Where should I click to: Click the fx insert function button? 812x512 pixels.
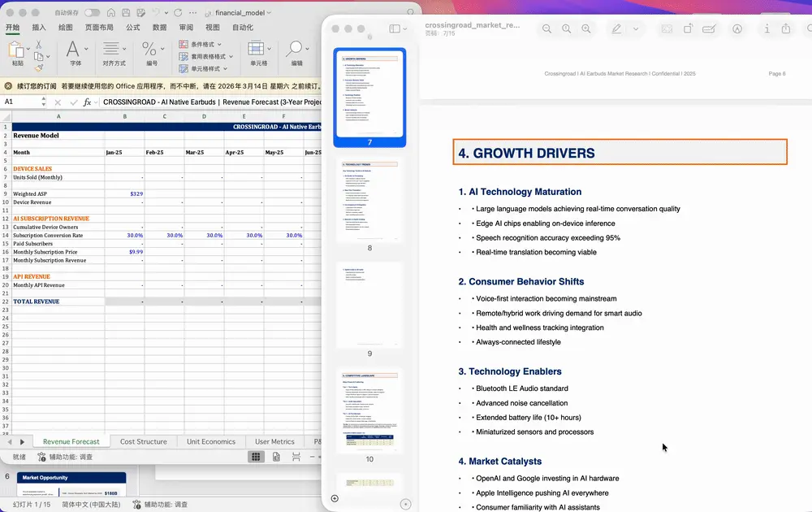[87, 102]
